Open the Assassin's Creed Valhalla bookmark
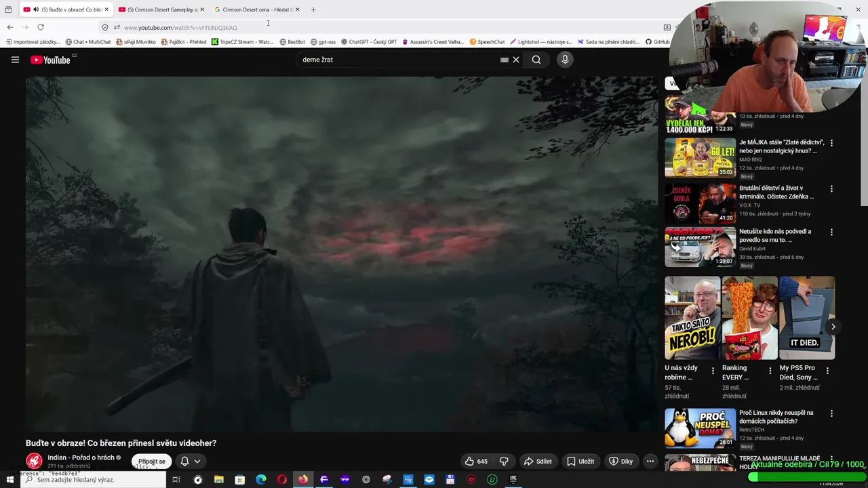Viewport: 868px width, 488px height. 433,42
